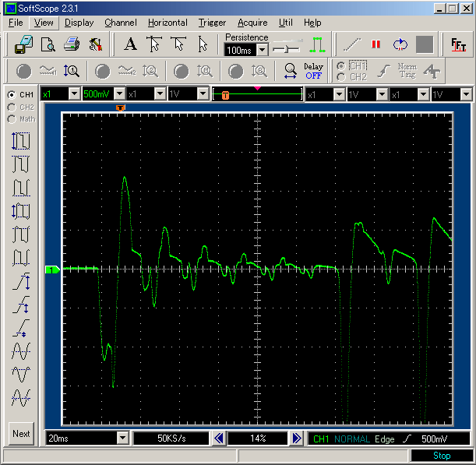The width and height of the screenshot is (476, 465).
Task: Open the print preview icon
Action: coord(48,44)
